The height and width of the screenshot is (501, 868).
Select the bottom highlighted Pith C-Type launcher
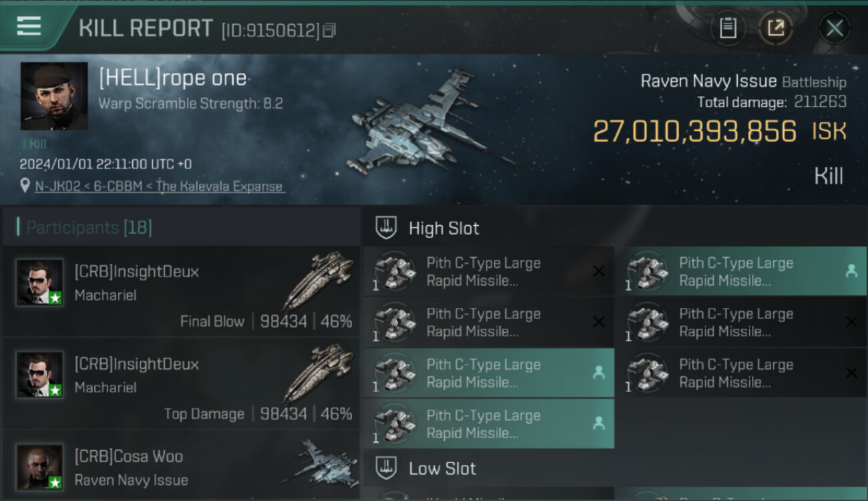coord(489,424)
